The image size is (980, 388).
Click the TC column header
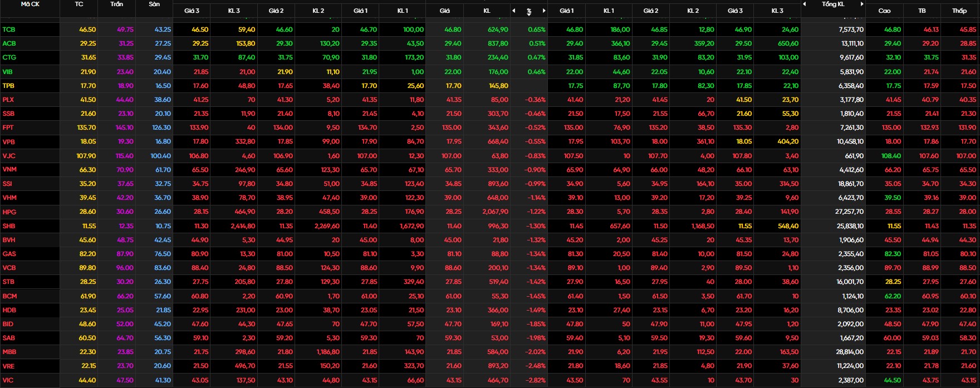79,4
